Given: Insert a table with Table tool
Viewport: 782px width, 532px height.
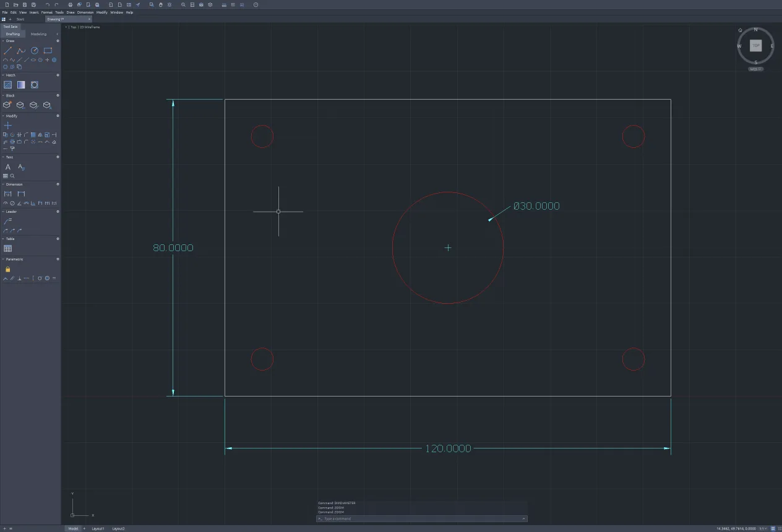Looking at the screenshot, I should (x=8, y=249).
